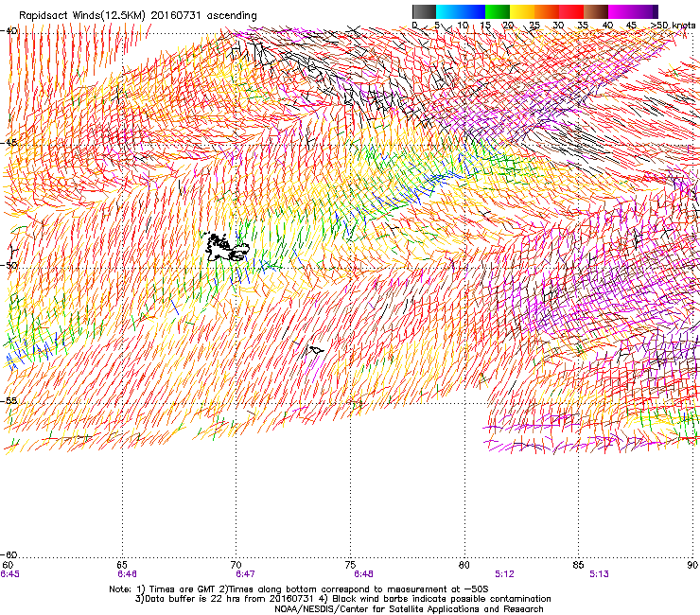Click the 'Times are GMT' note line
This screenshot has height=615, width=700.
click(x=299, y=589)
